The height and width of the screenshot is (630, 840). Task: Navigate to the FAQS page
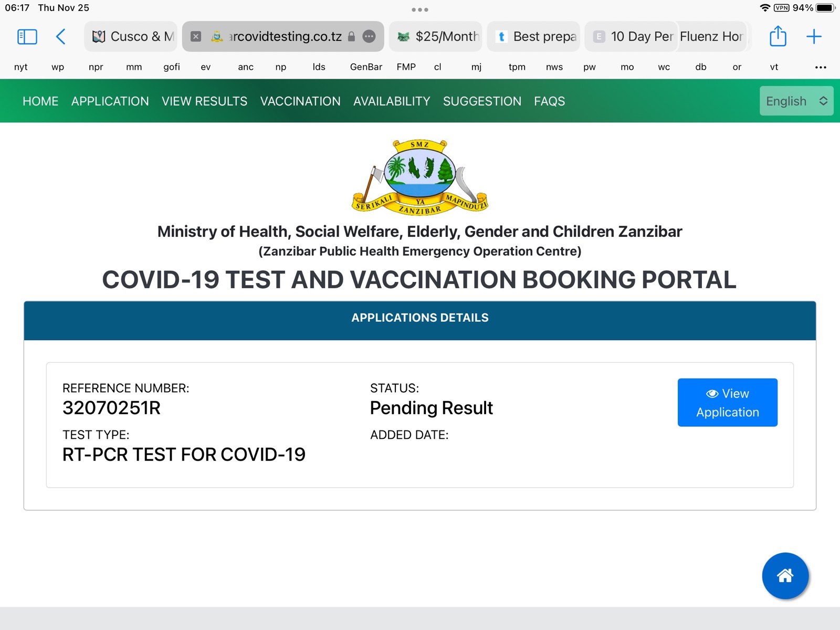549,101
